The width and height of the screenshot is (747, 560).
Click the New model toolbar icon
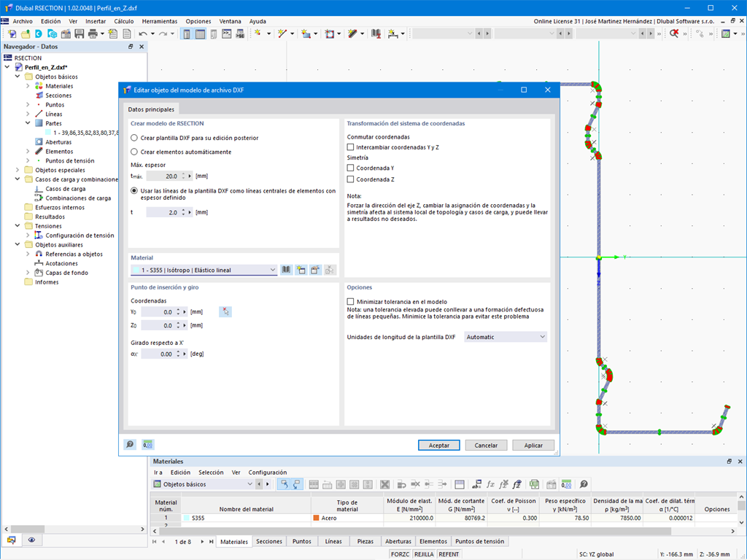(12, 34)
